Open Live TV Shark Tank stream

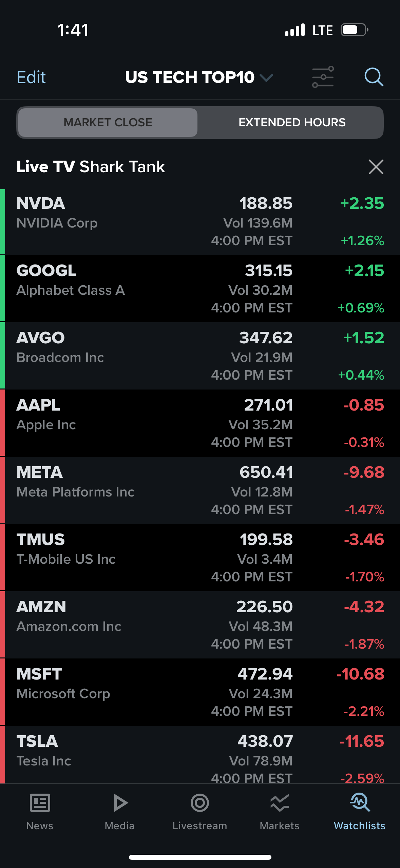91,167
